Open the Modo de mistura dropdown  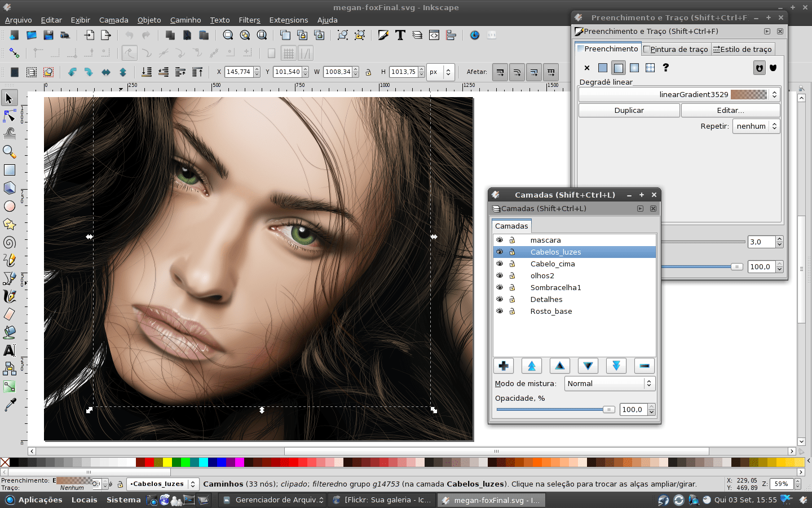[609, 383]
